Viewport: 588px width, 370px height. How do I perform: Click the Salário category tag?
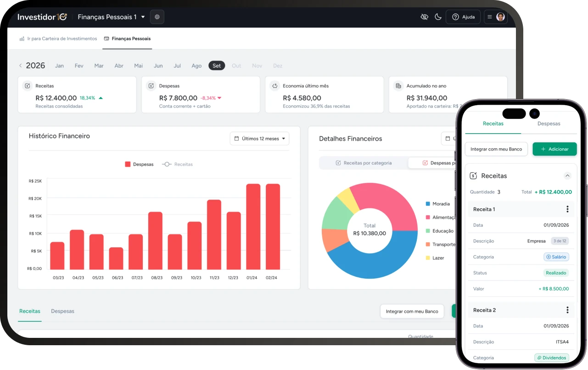tap(556, 257)
